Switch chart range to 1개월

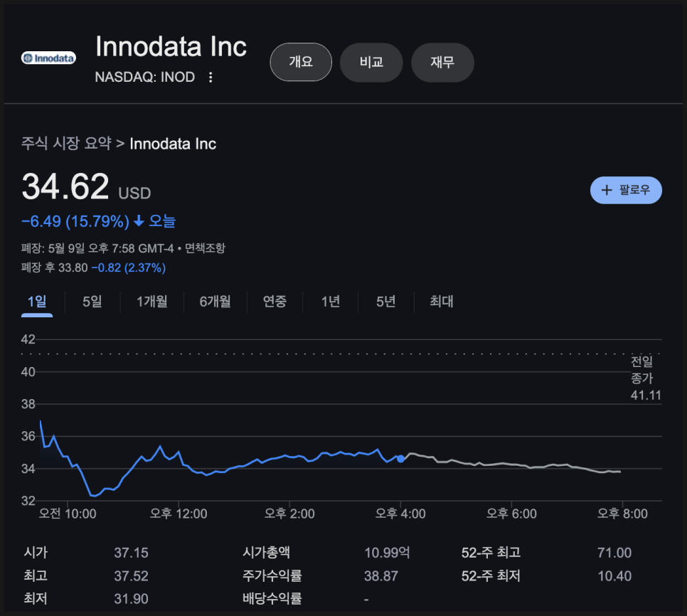click(x=152, y=302)
